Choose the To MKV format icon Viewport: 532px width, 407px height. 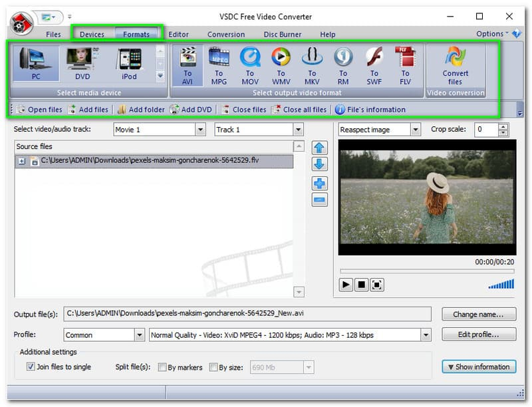[312, 66]
